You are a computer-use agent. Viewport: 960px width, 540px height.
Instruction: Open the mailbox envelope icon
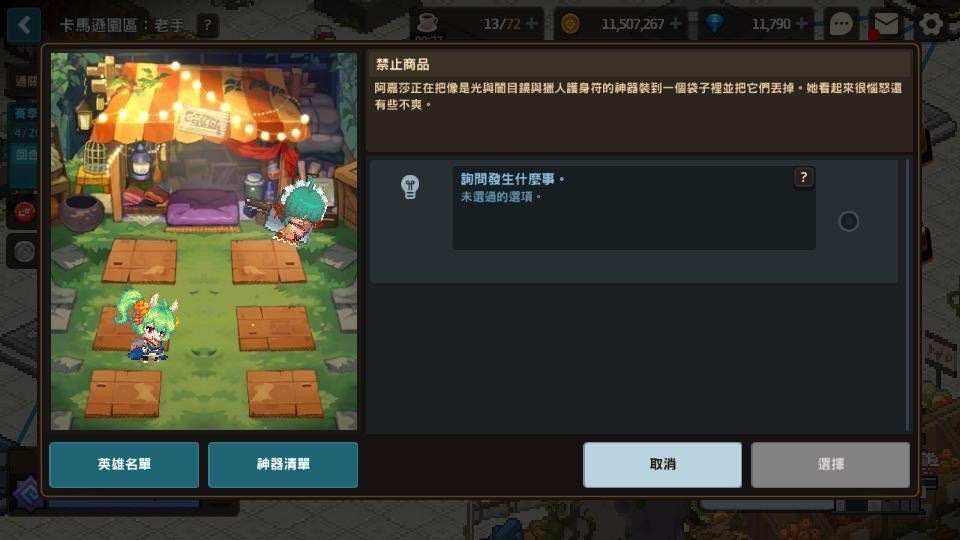(885, 24)
